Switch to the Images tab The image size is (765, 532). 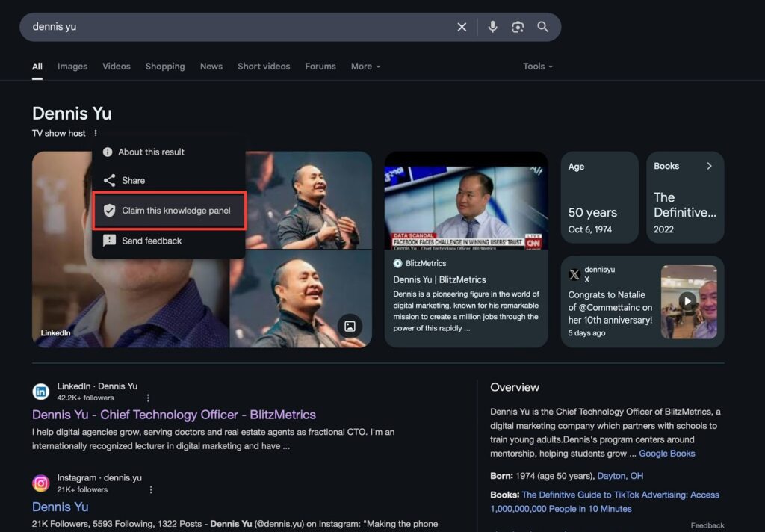click(72, 66)
